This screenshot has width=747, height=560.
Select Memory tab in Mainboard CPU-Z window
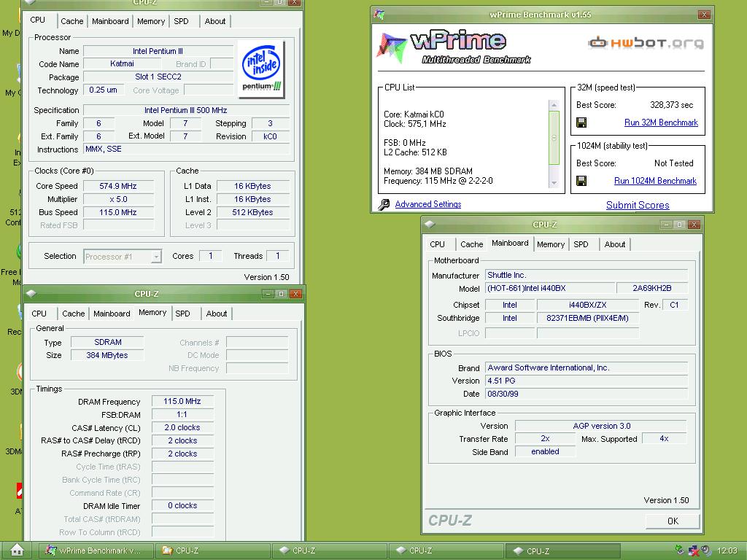pos(551,244)
